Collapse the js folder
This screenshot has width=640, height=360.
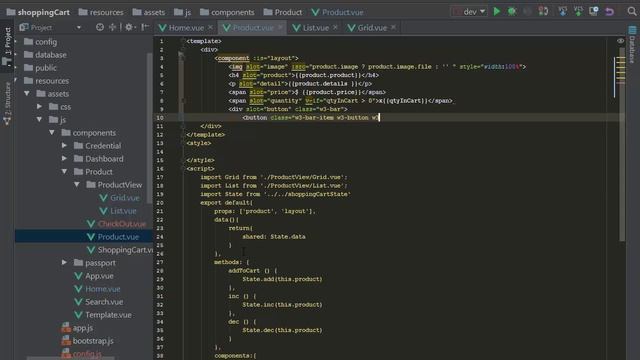(40, 120)
